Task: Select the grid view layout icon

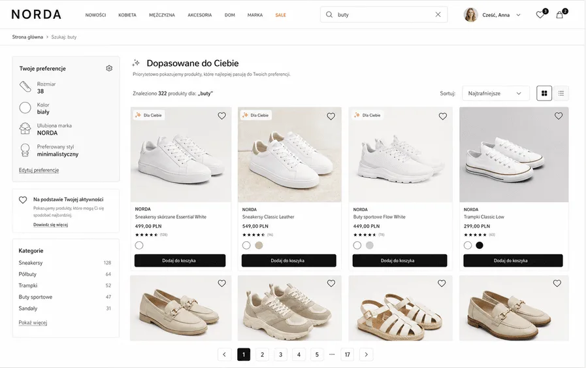Action: (544, 93)
